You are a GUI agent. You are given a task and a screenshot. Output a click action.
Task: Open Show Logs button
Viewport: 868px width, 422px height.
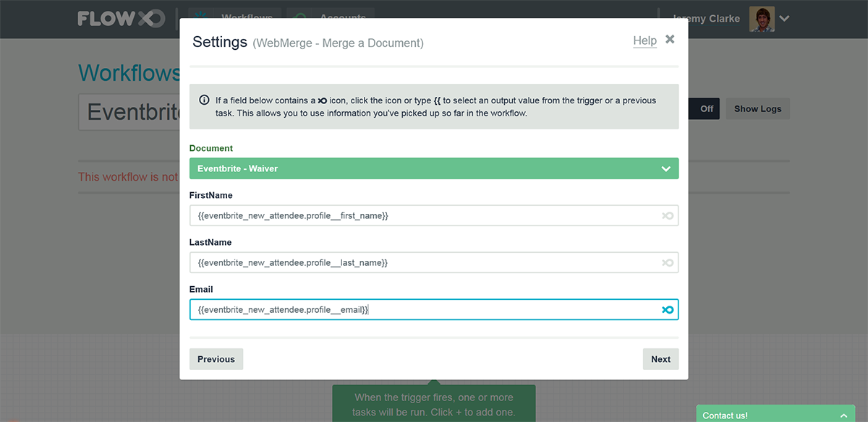(758, 109)
